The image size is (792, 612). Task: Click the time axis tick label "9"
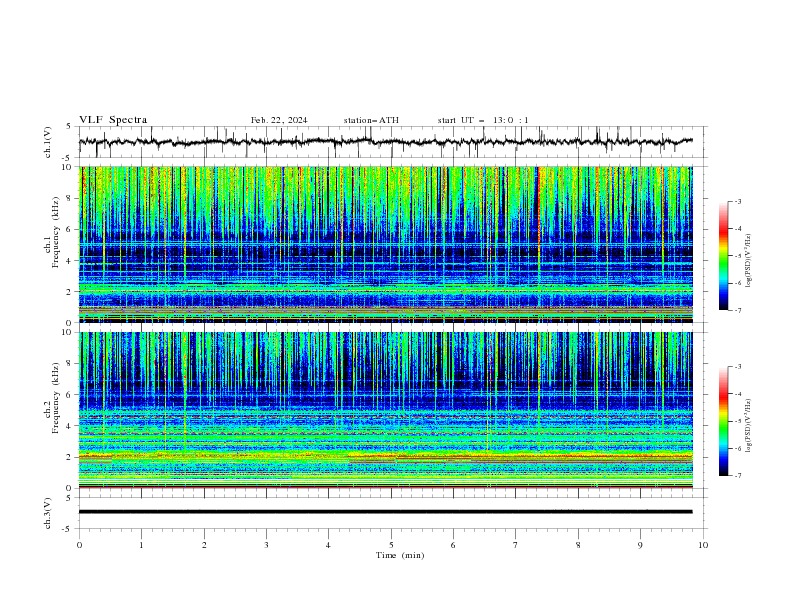pos(640,545)
